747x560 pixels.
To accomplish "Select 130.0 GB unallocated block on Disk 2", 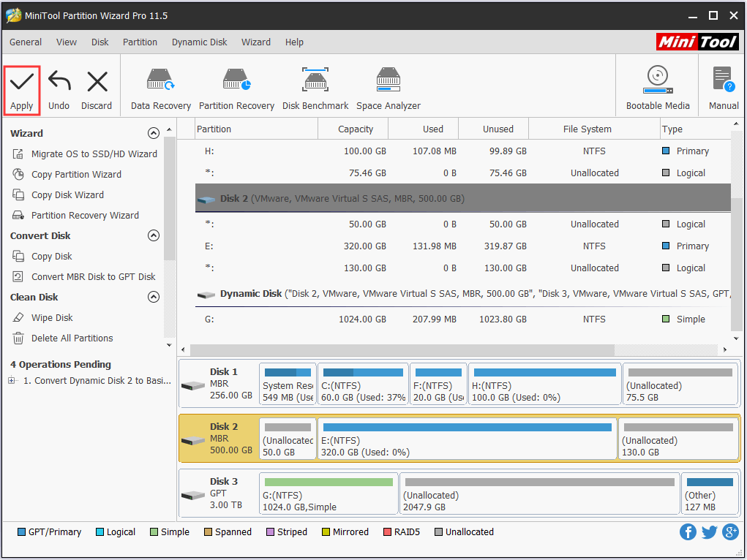I will 678,439.
